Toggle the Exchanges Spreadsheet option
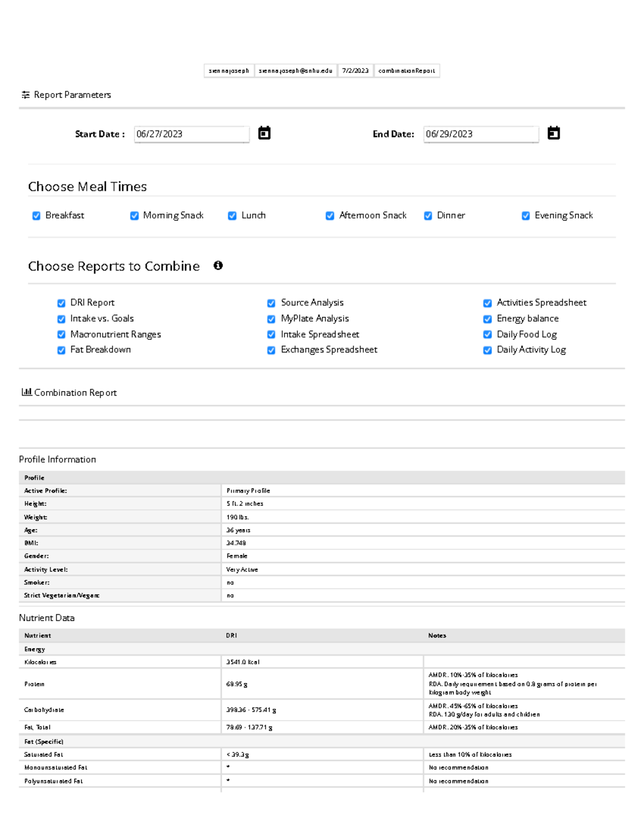The image size is (644, 834). point(272,350)
